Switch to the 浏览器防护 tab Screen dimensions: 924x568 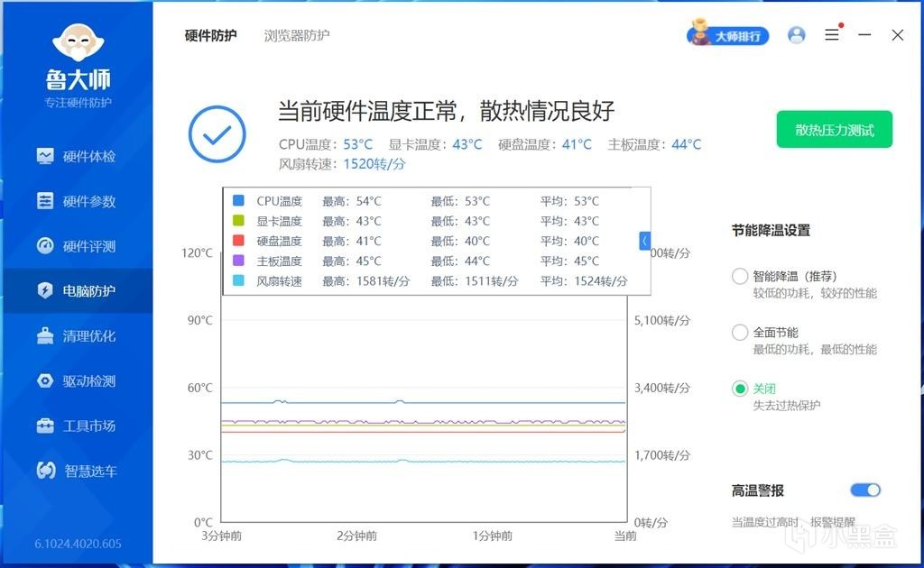tap(296, 35)
